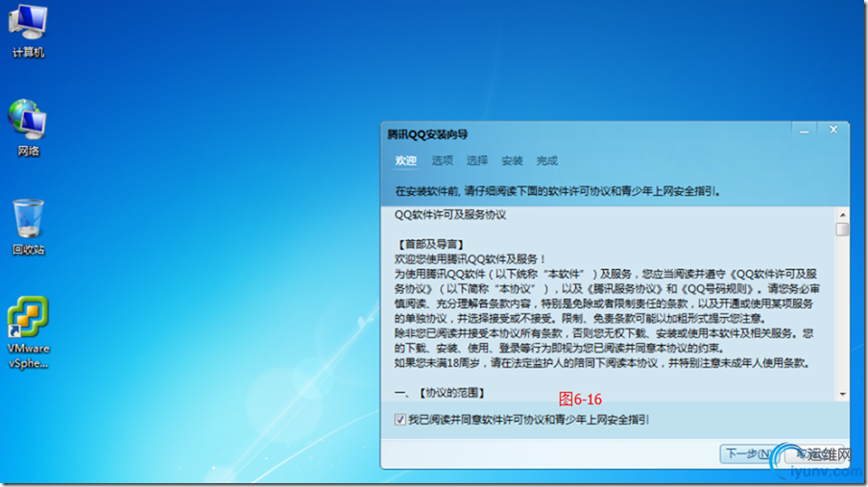Click the 腾讯QQ安装向导 title text

tap(427, 134)
